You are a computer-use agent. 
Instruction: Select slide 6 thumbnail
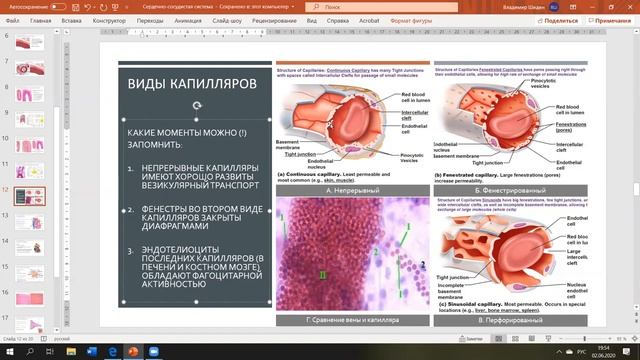point(29,42)
